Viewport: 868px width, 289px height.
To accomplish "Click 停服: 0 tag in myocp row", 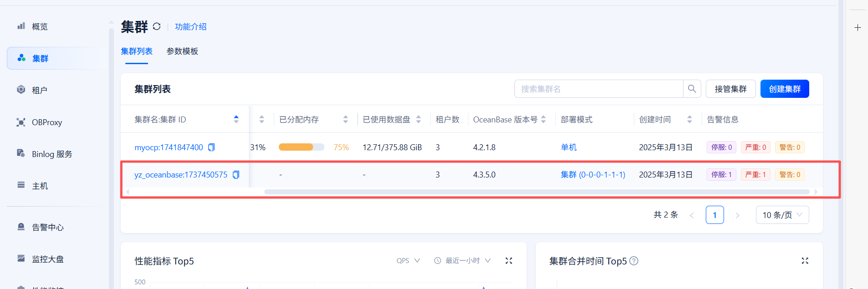I will [x=721, y=147].
